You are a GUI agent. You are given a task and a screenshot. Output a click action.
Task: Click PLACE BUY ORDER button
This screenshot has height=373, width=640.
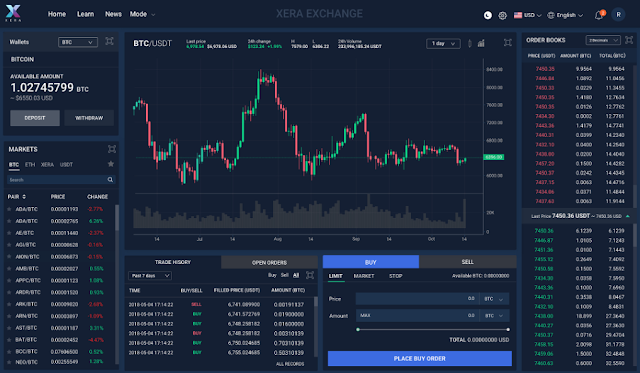click(x=420, y=358)
